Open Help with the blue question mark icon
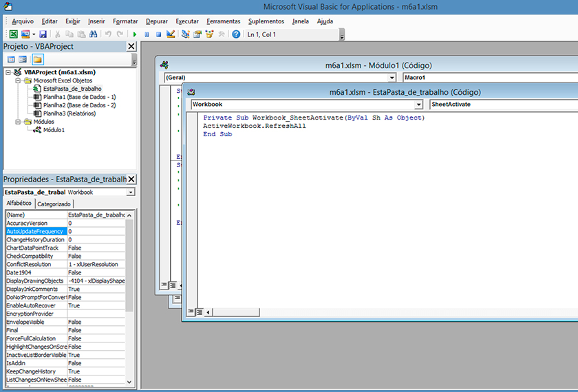578x392 pixels. pos(236,34)
